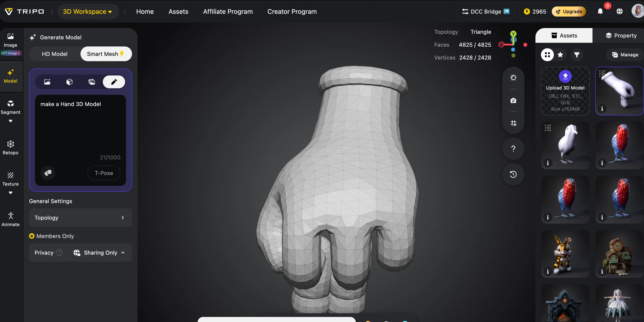Open Creator Program page
Viewport: 644px width, 322px height.
[x=292, y=11]
